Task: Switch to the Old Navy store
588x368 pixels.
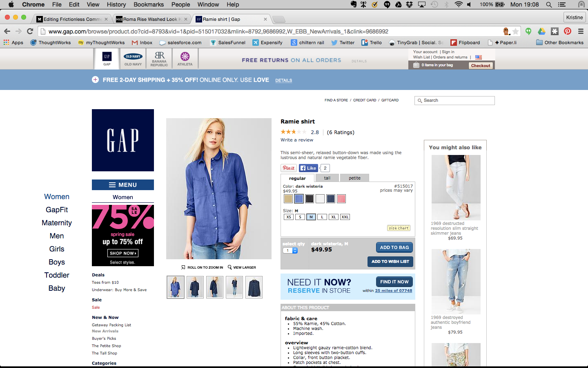Action: tap(133, 58)
